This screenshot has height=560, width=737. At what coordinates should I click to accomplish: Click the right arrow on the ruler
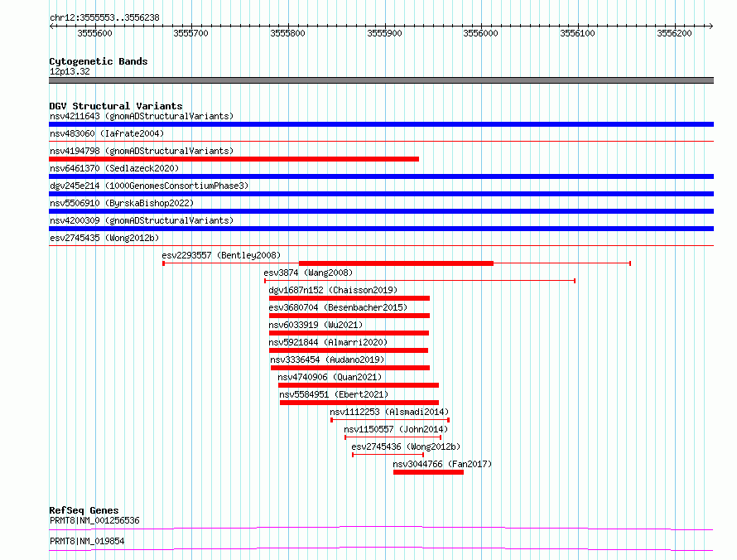coord(711,26)
